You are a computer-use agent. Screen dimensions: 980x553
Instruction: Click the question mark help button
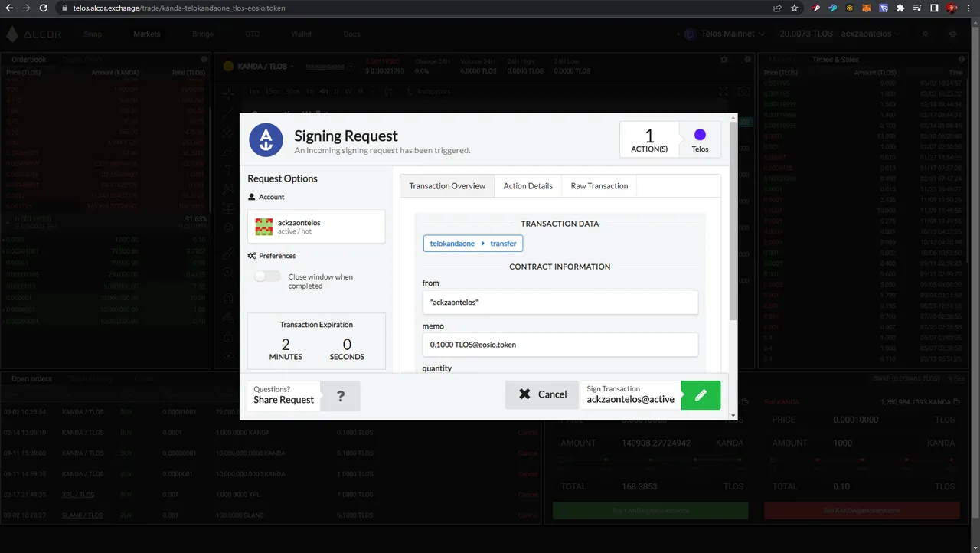coord(341,396)
